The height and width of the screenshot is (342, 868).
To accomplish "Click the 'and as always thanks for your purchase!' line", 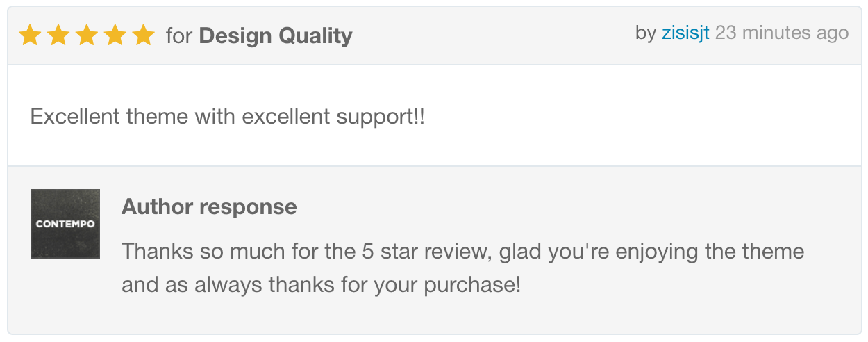I will click(321, 285).
